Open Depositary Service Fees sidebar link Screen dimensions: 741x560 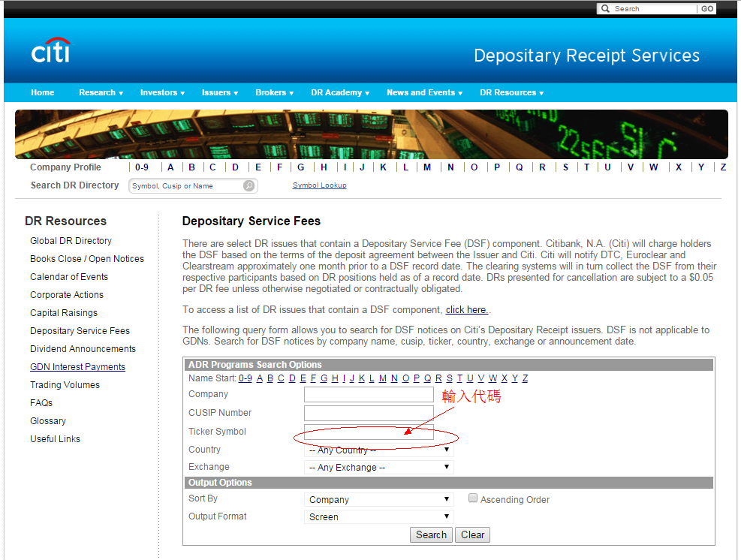80,331
